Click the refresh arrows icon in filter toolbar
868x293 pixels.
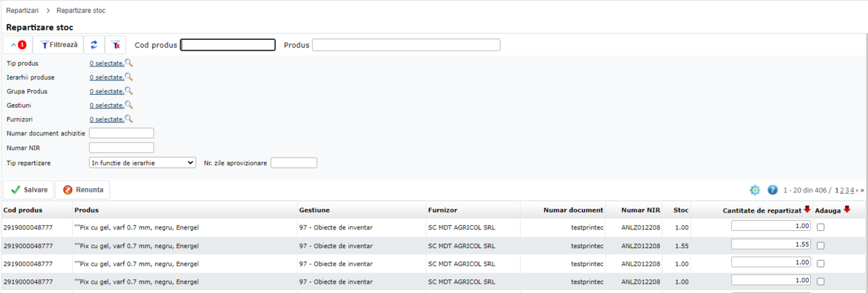pos(94,45)
